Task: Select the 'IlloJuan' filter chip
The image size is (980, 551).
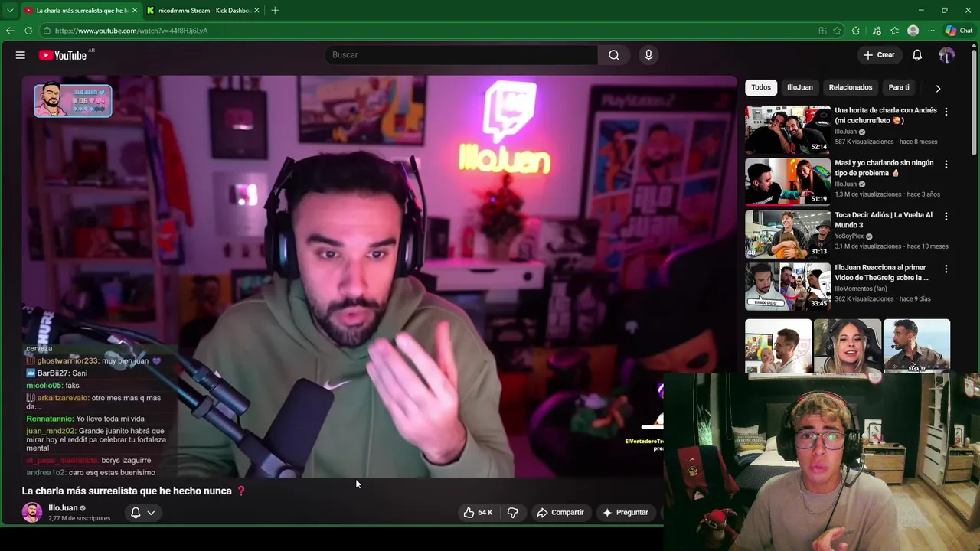Action: (800, 87)
